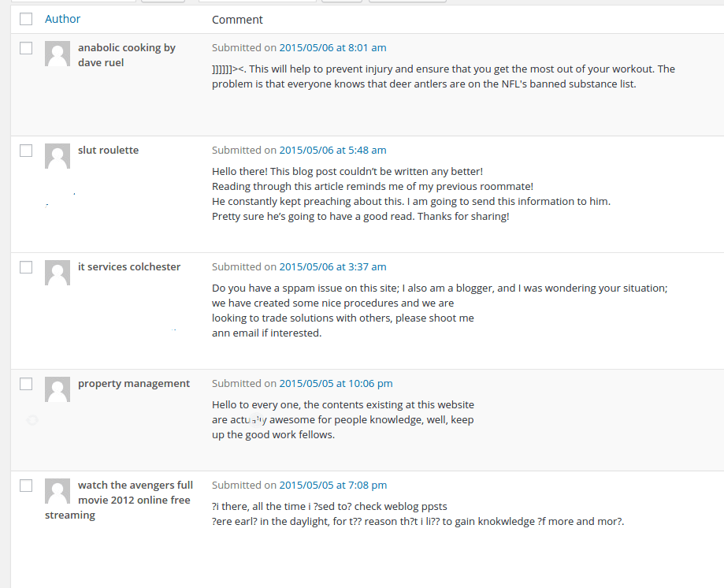Screen dimensions: 724x588
Task: Click the author name it services colchester
Action: (128, 266)
